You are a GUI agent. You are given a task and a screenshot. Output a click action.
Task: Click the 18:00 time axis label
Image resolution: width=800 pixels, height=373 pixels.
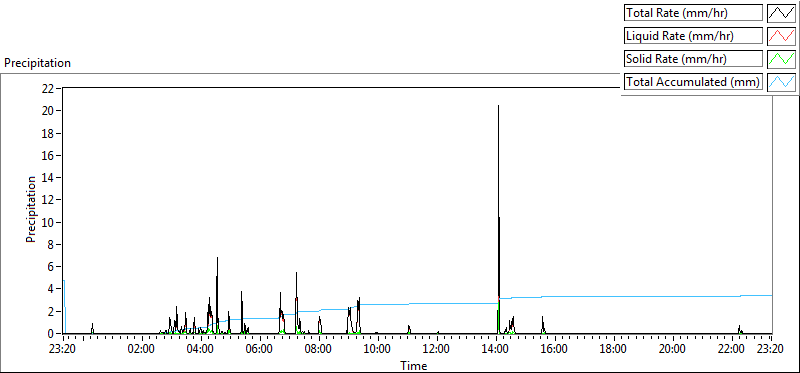click(x=613, y=349)
